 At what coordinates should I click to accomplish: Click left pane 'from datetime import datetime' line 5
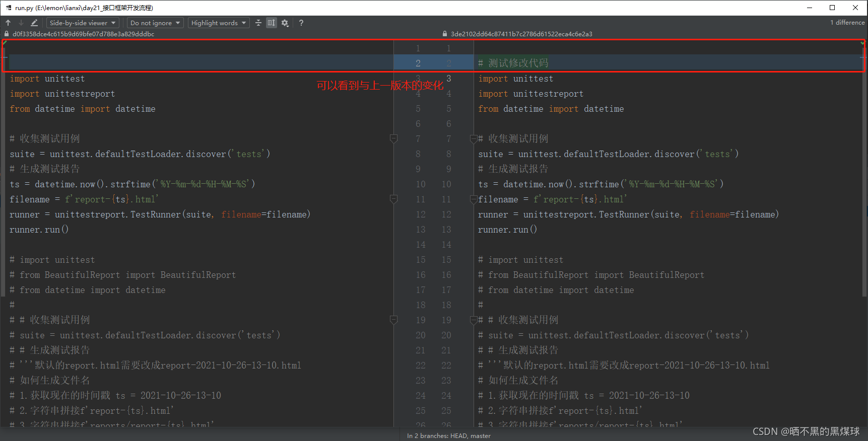point(83,109)
